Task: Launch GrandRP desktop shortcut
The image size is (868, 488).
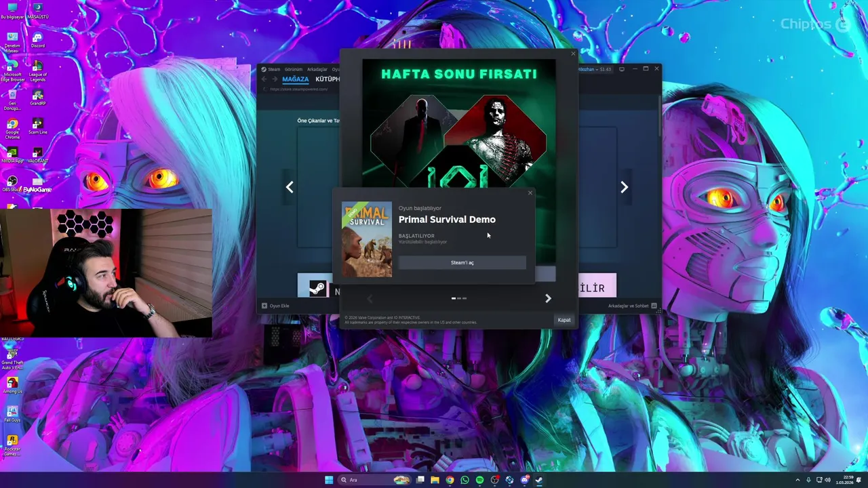Action: pyautogui.click(x=37, y=98)
